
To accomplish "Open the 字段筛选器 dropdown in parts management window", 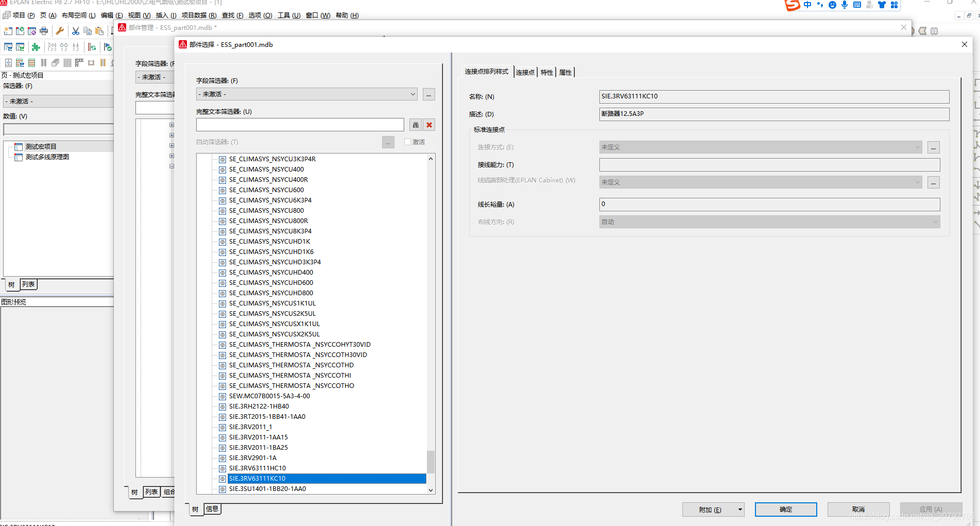I will tap(154, 77).
